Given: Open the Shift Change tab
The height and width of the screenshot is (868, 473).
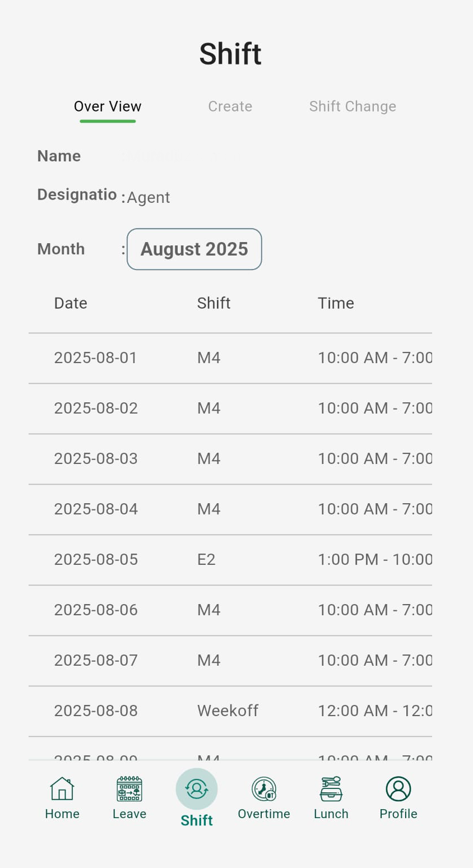Looking at the screenshot, I should click(x=353, y=106).
